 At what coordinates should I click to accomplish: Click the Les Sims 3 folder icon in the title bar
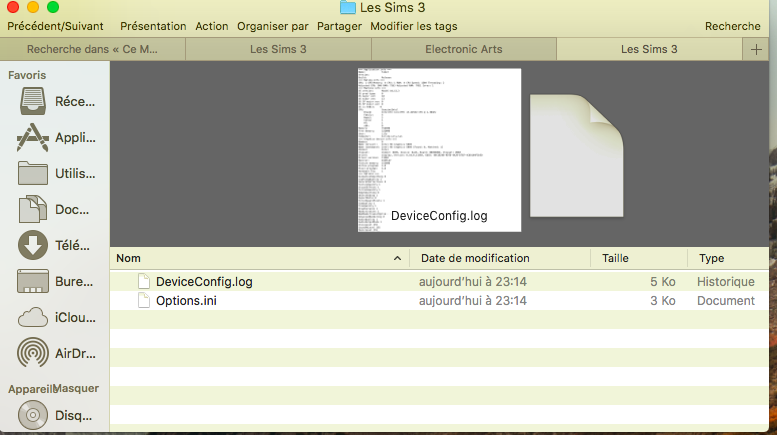point(348,7)
